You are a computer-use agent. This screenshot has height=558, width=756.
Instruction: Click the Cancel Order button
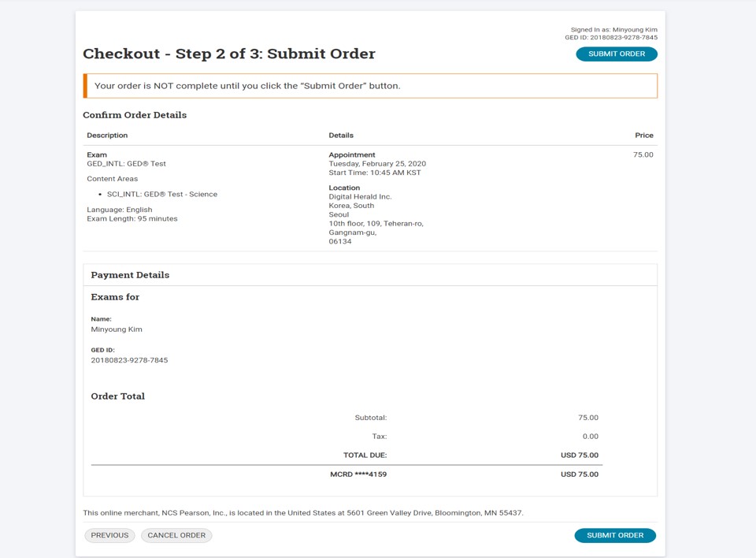[176, 535]
